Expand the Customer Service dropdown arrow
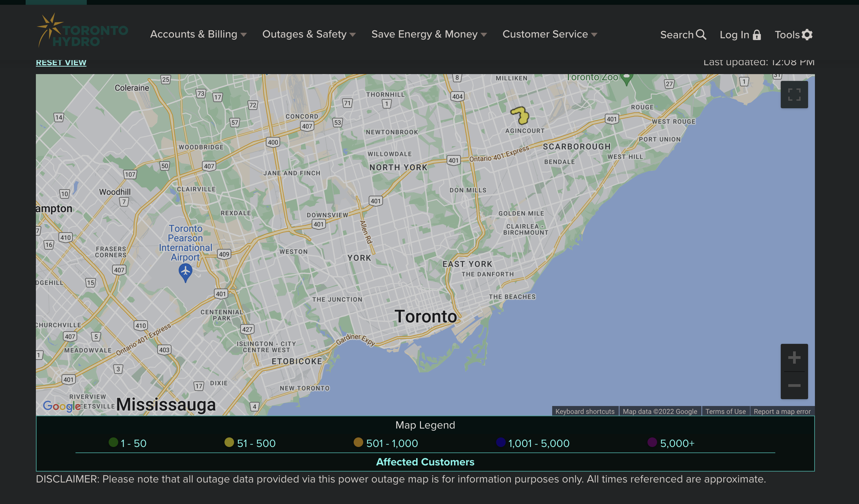The width and height of the screenshot is (859, 504). click(x=594, y=35)
